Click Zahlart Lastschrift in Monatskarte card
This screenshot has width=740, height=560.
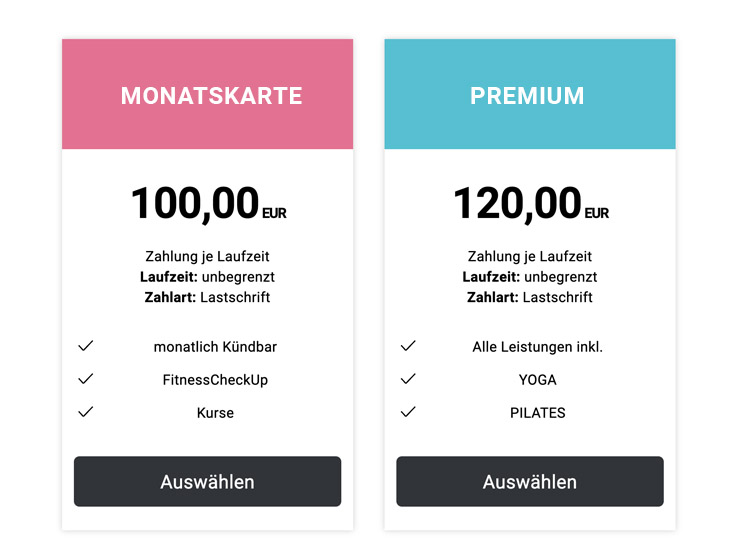tap(207, 297)
